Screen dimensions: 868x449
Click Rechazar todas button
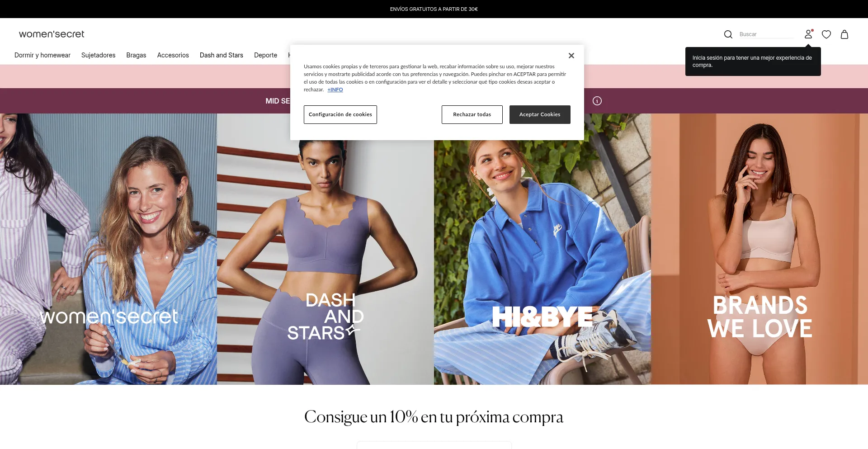[x=472, y=114]
